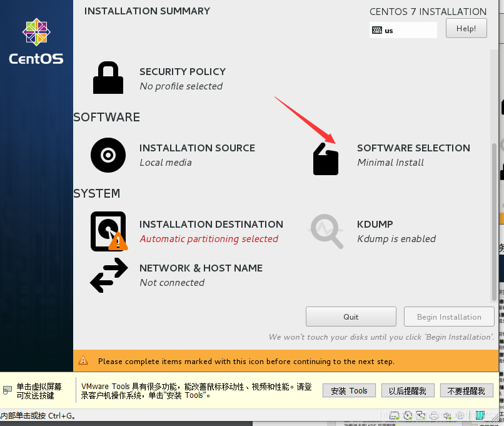Click the installer vertical scrollbar
The image size is (504, 426).
[x=494, y=222]
